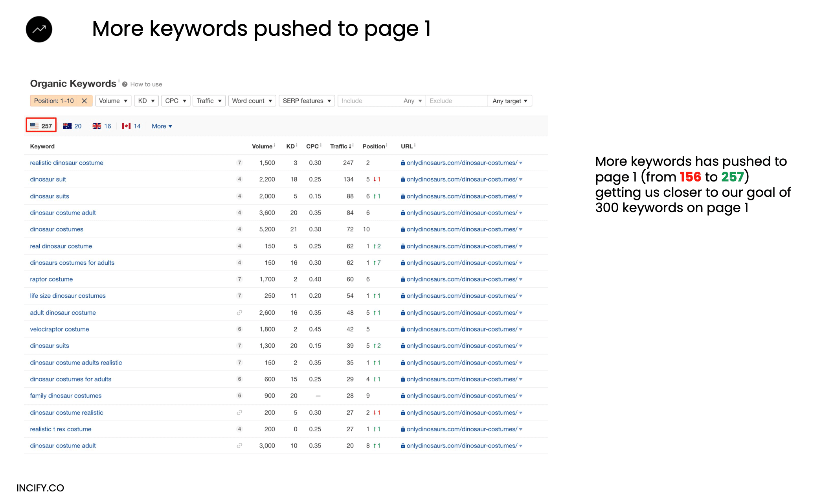The image size is (834, 504).
Task: Expand URL arrow for dinosaur suit row
Action: [x=521, y=180]
